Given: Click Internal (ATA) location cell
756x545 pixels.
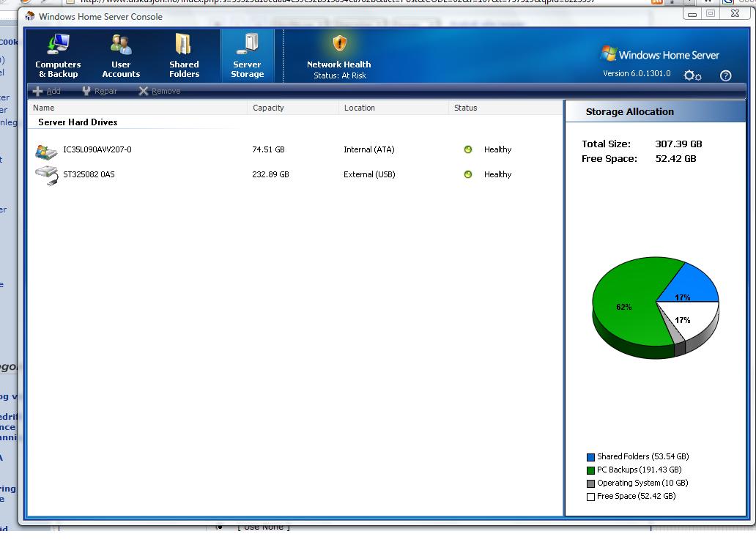Looking at the screenshot, I should pos(369,149).
